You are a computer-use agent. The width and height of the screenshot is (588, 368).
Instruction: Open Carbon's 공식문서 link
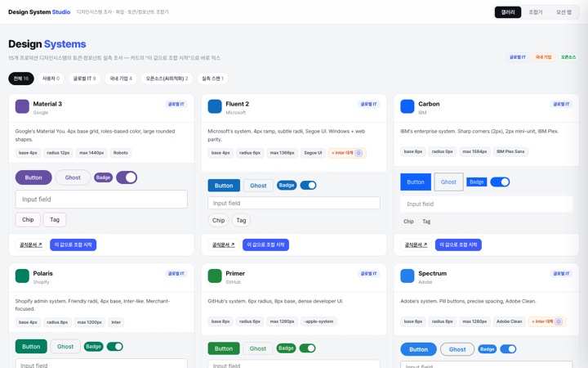tap(416, 245)
